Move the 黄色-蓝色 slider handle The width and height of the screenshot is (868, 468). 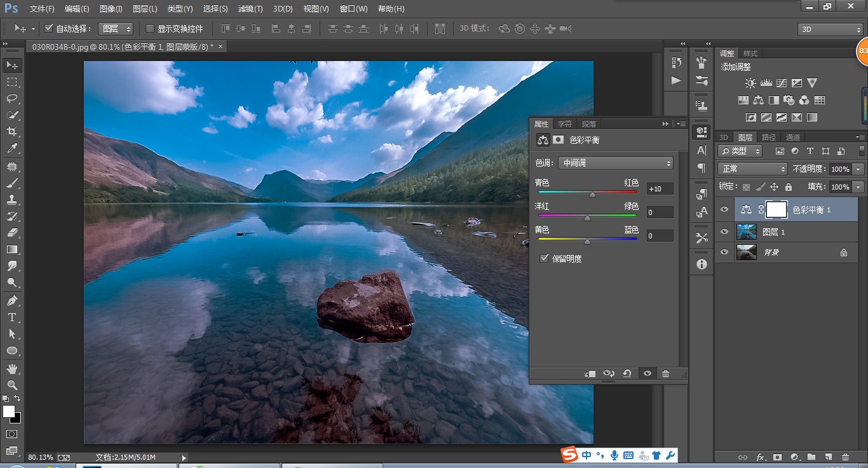[x=587, y=242]
